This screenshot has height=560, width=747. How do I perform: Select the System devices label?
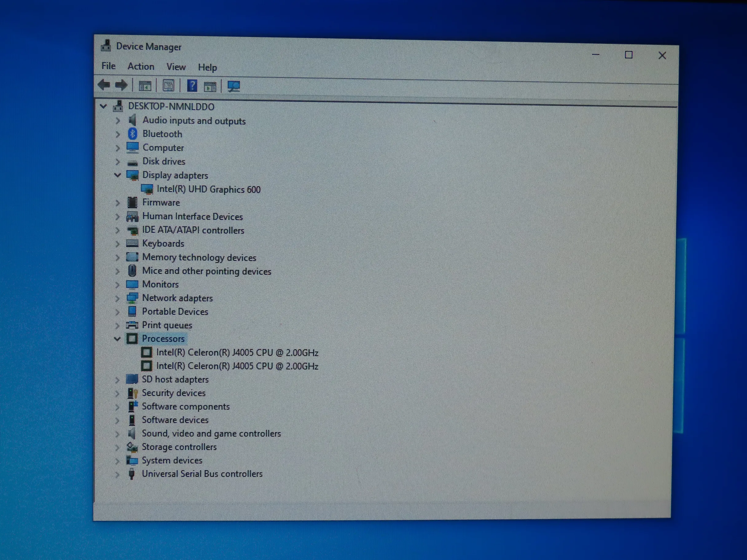pos(172,461)
